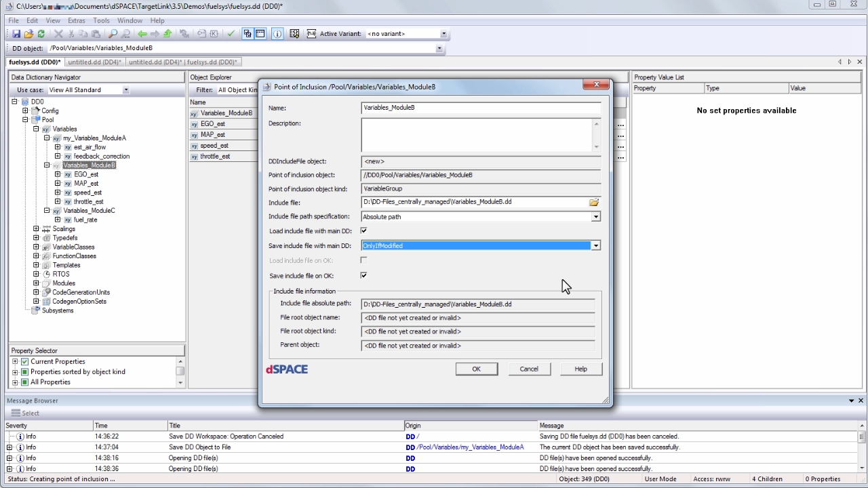Expand the Scalings tree node

36,228
